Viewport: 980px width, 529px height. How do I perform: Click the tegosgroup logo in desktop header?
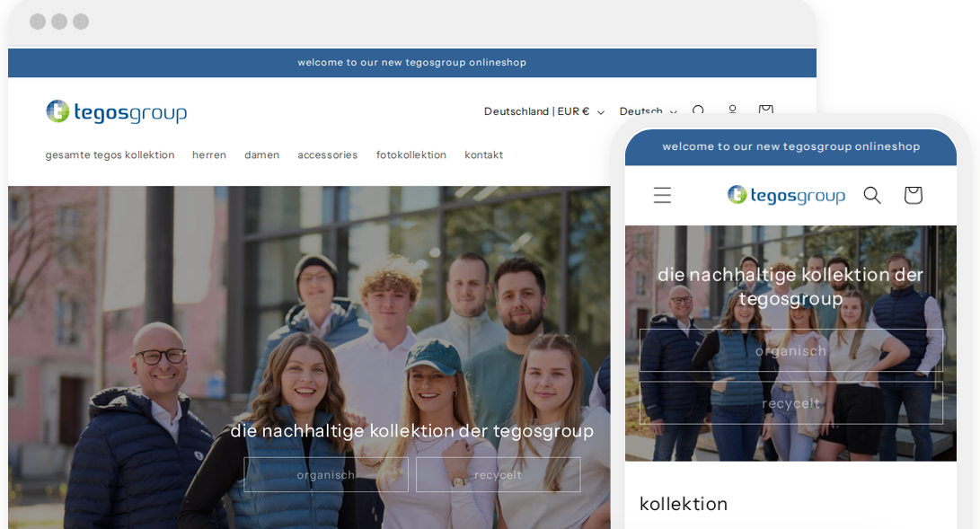coord(117,112)
